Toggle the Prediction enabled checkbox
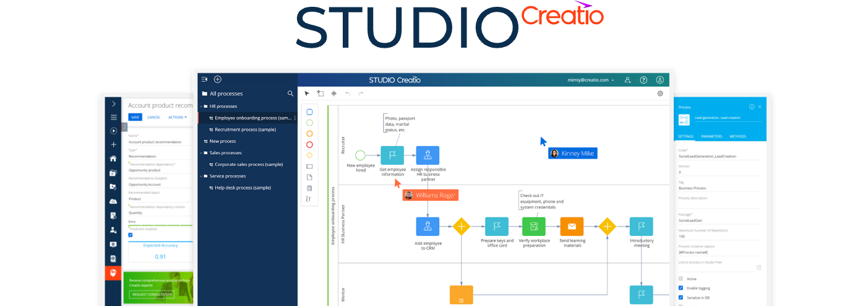 pyautogui.click(x=130, y=235)
